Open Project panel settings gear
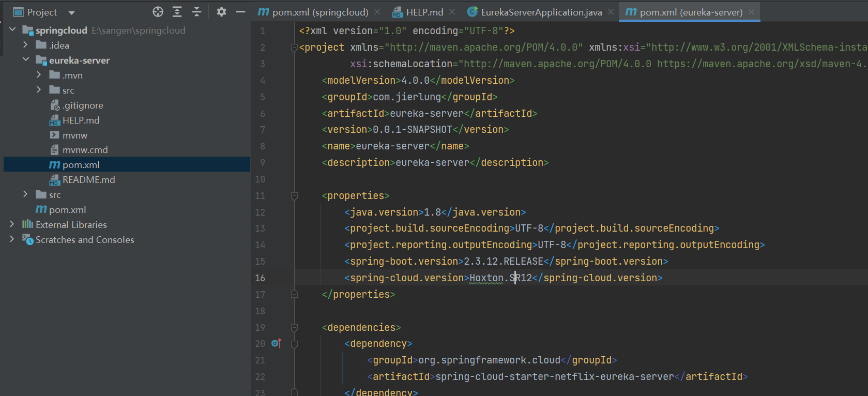This screenshot has width=868, height=396. 221,12
